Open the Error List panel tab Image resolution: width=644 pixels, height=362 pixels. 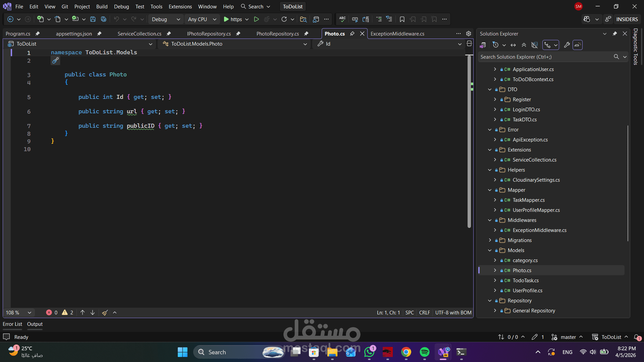(12, 324)
